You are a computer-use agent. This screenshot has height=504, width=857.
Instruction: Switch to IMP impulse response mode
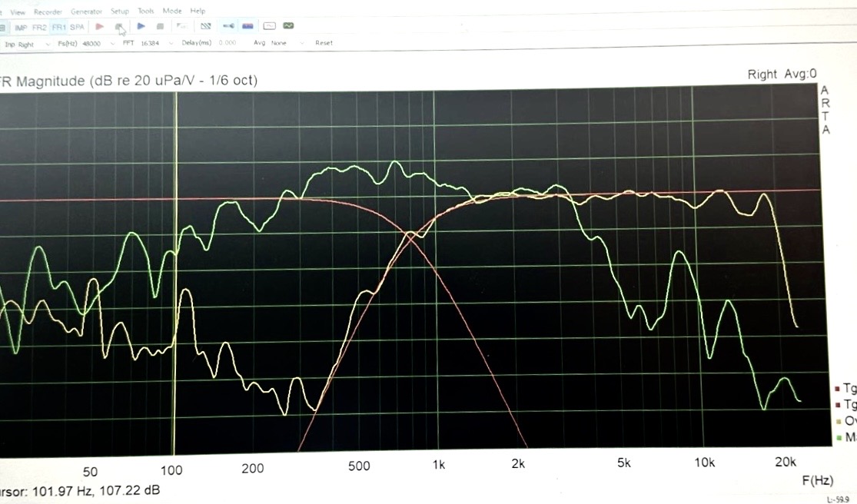point(21,28)
